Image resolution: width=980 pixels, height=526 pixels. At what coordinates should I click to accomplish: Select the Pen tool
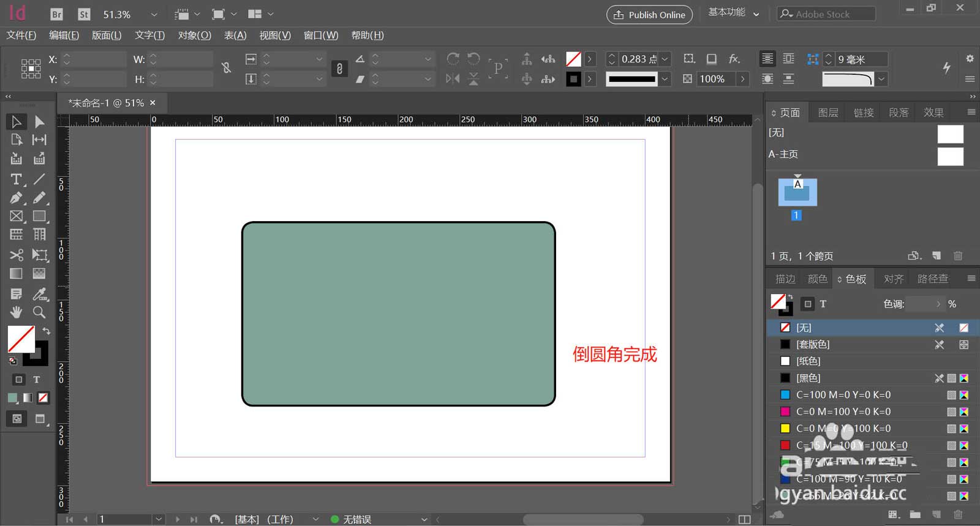(17, 198)
